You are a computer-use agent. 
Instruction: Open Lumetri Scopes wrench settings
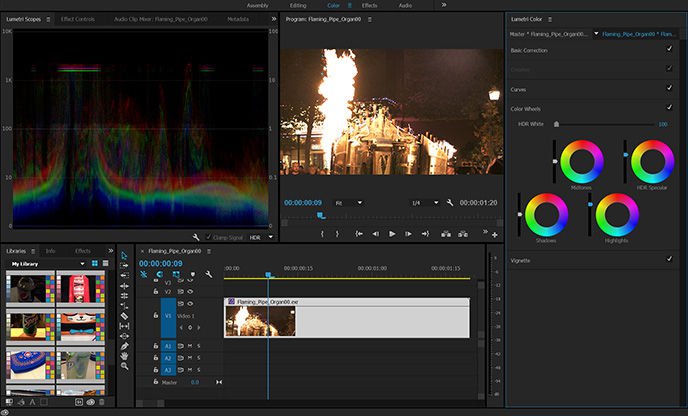(x=197, y=237)
